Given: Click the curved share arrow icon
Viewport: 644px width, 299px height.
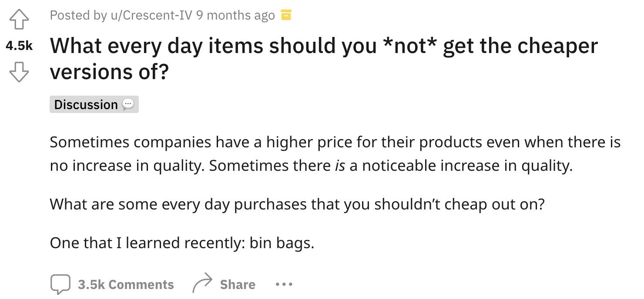Looking at the screenshot, I should [x=202, y=284].
